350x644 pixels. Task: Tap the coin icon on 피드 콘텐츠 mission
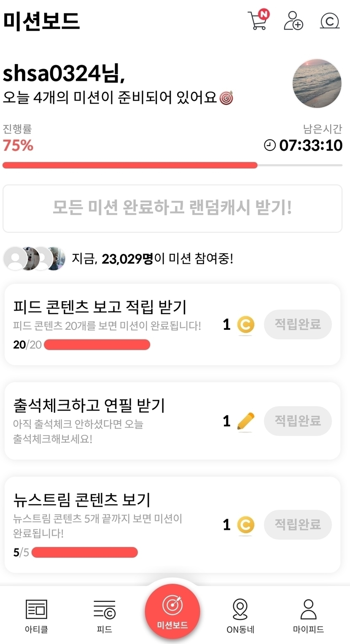pos(245,325)
